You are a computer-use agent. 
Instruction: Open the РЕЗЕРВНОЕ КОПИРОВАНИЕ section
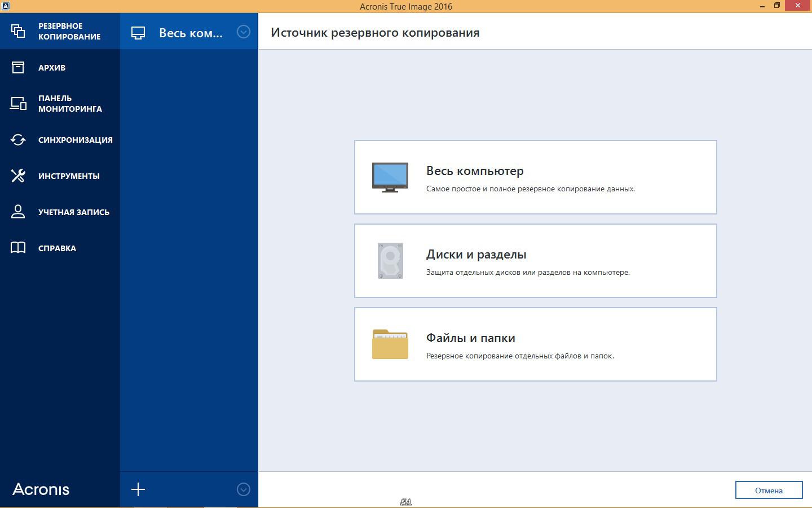pos(60,31)
